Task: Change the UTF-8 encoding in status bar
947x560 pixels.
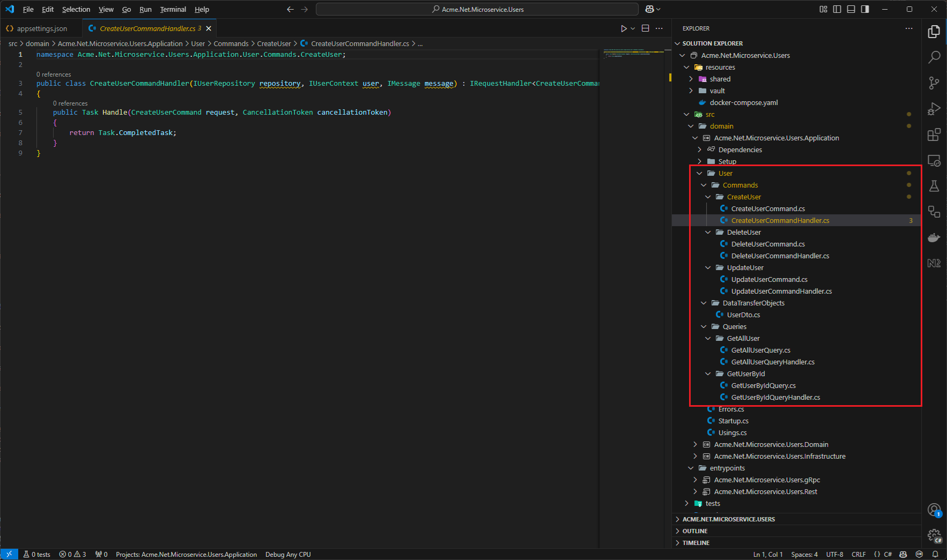Action: (834, 554)
